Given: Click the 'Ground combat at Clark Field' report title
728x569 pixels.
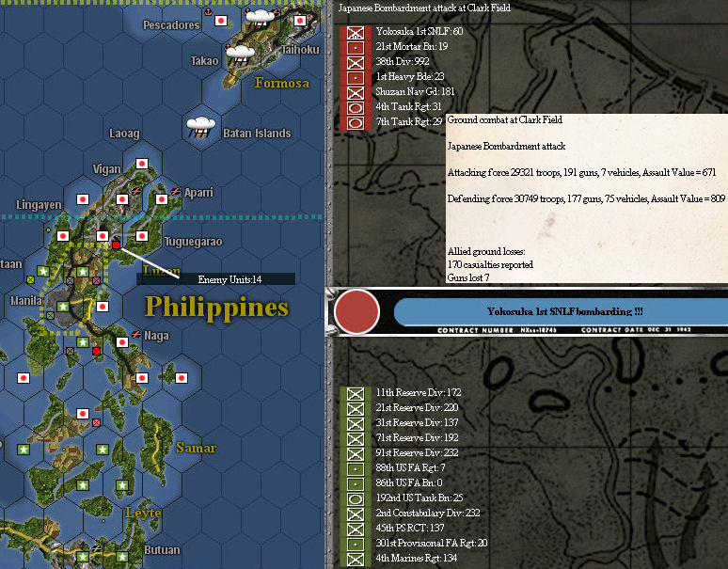Looking at the screenshot, I should pos(505,119).
